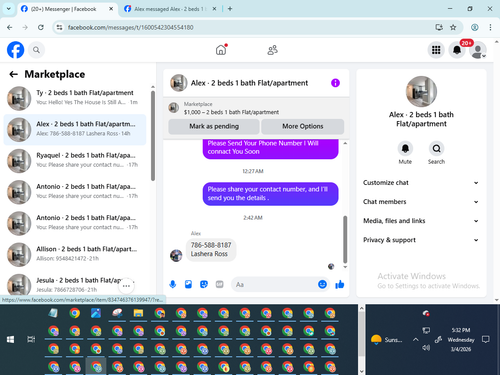Close the Alex messaged Alex tab
This screenshot has height=375, width=500.
214,9
